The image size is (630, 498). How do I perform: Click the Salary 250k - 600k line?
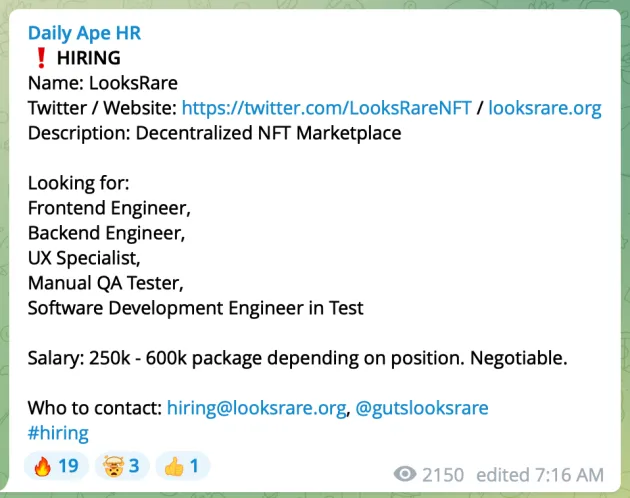click(297, 358)
